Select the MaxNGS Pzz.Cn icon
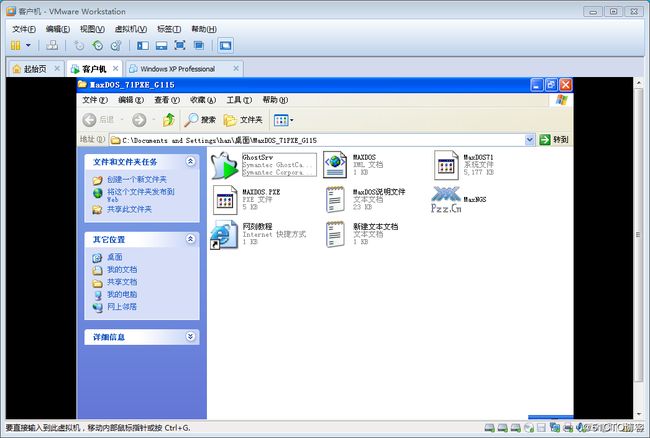The height and width of the screenshot is (438, 650). point(446,200)
